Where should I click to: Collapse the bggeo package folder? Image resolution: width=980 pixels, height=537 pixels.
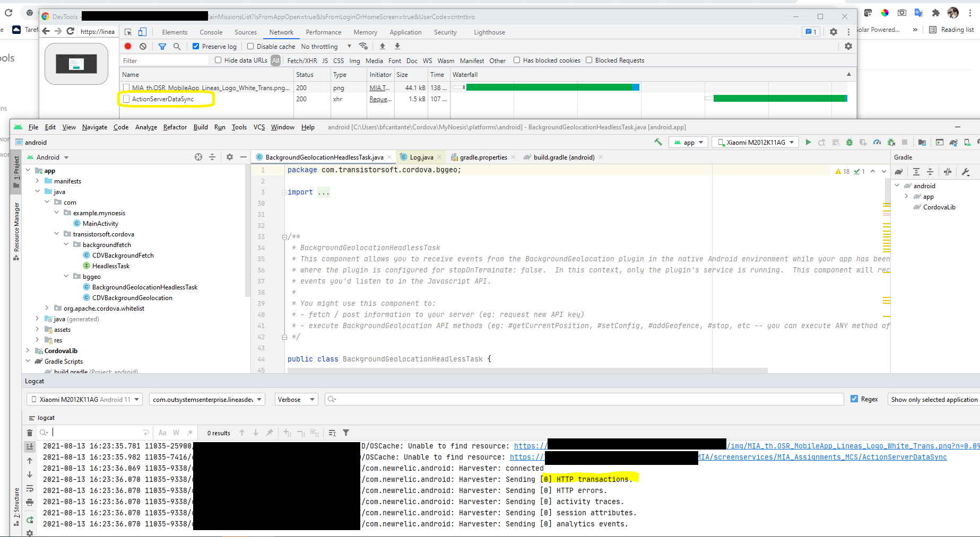(x=66, y=276)
